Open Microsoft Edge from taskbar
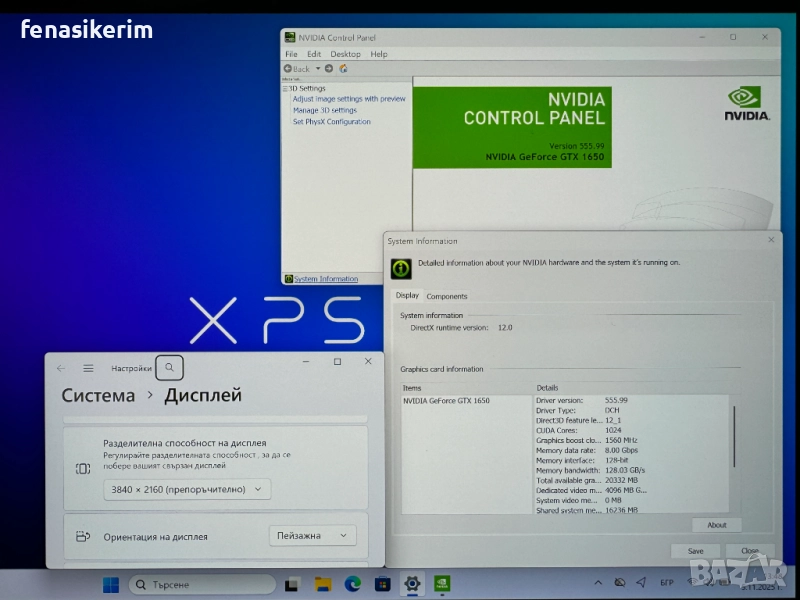Image resolution: width=800 pixels, height=600 pixels. pyautogui.click(x=353, y=584)
